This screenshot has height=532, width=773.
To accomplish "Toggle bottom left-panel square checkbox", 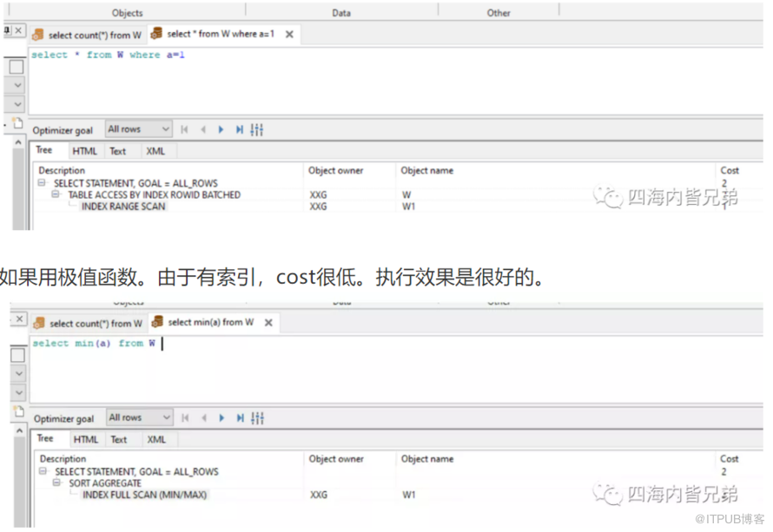I will 17,355.
